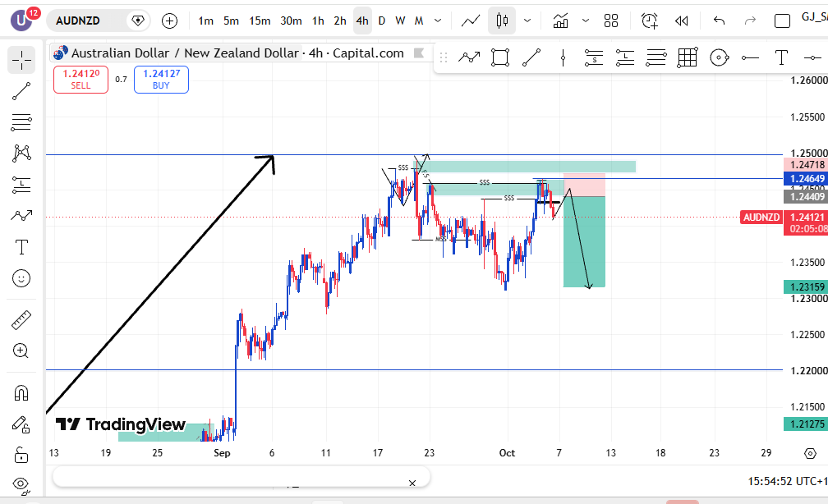Viewport: 828px width, 504px height.
Task: Click the blue BUY 1.24127 button
Action: pyautogui.click(x=161, y=79)
